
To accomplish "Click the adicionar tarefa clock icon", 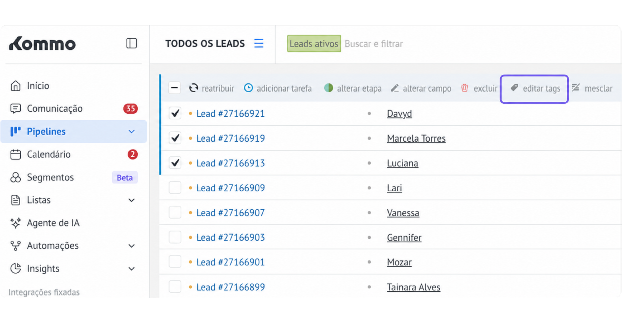I will point(248,88).
